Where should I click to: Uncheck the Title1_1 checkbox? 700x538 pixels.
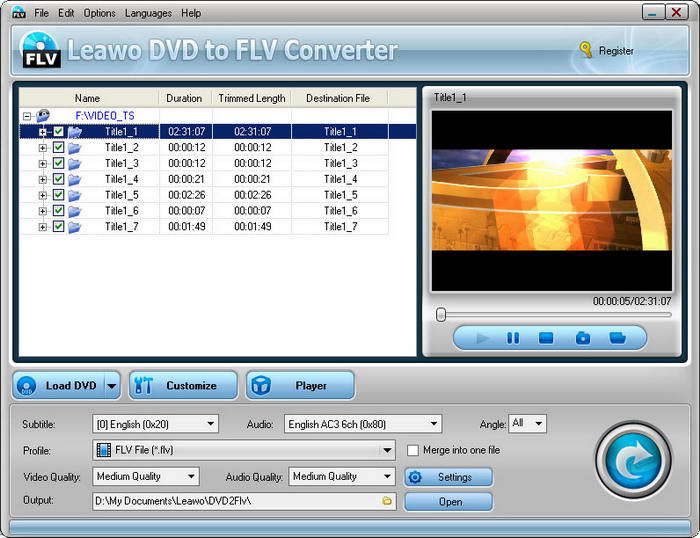point(58,132)
